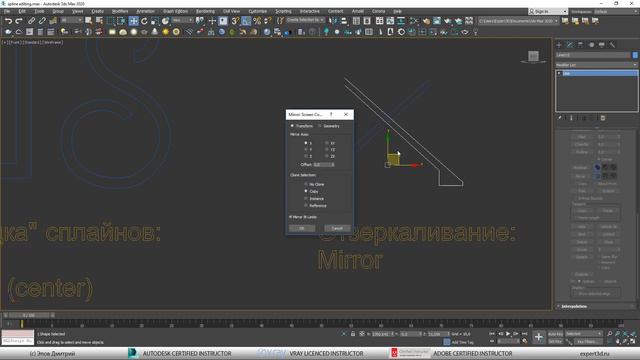Choose XY mirror axis

click(330, 143)
